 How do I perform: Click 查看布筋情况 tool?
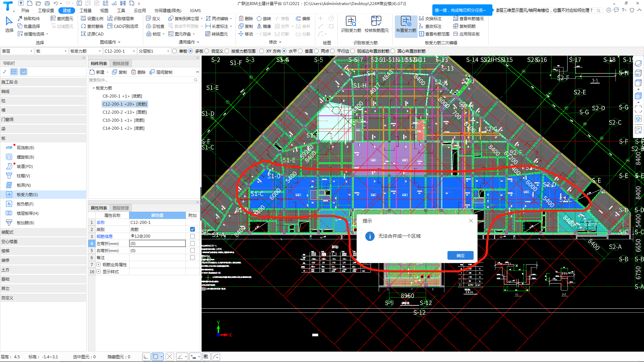tap(468, 18)
